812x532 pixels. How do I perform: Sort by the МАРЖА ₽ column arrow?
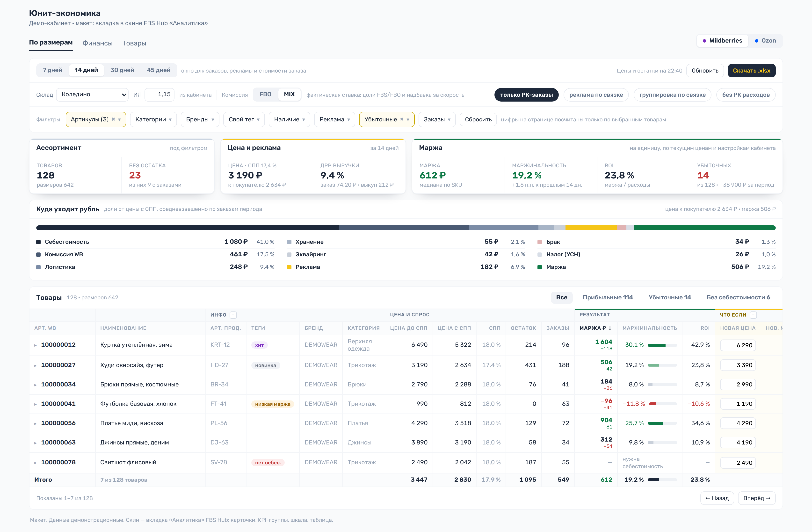(x=610, y=328)
